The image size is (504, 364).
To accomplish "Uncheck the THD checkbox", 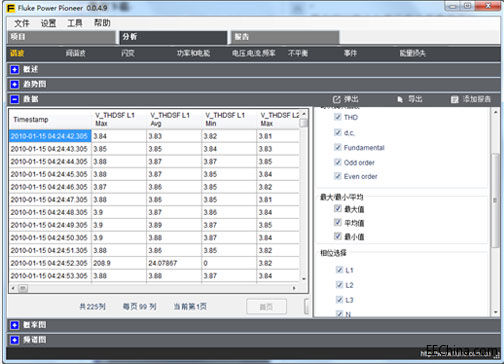I will pos(338,117).
